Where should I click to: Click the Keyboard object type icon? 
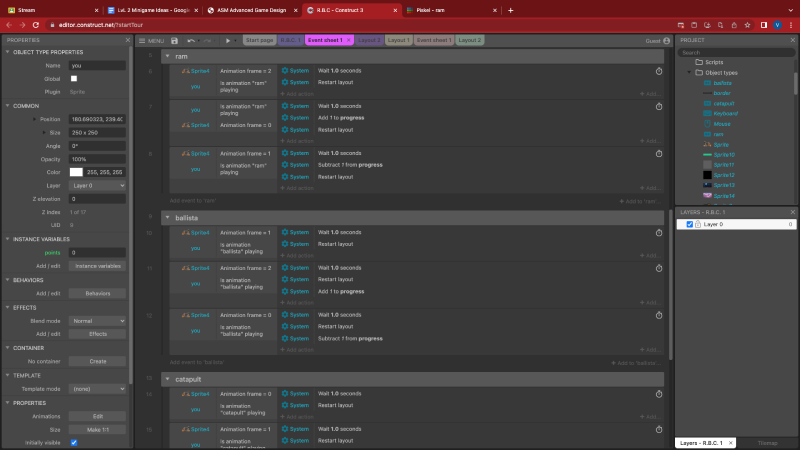coord(707,113)
